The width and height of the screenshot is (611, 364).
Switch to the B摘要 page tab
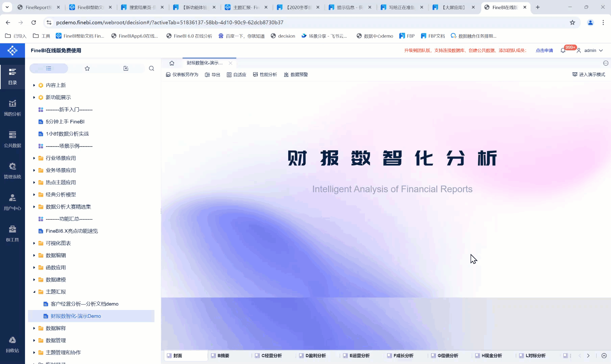[220, 356]
